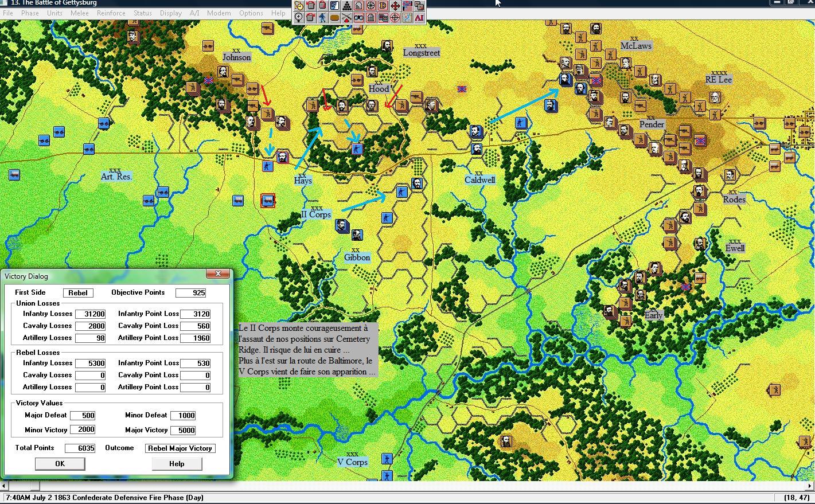Image resolution: width=815 pixels, height=504 pixels.
Task: Open the Options menu
Action: click(251, 13)
